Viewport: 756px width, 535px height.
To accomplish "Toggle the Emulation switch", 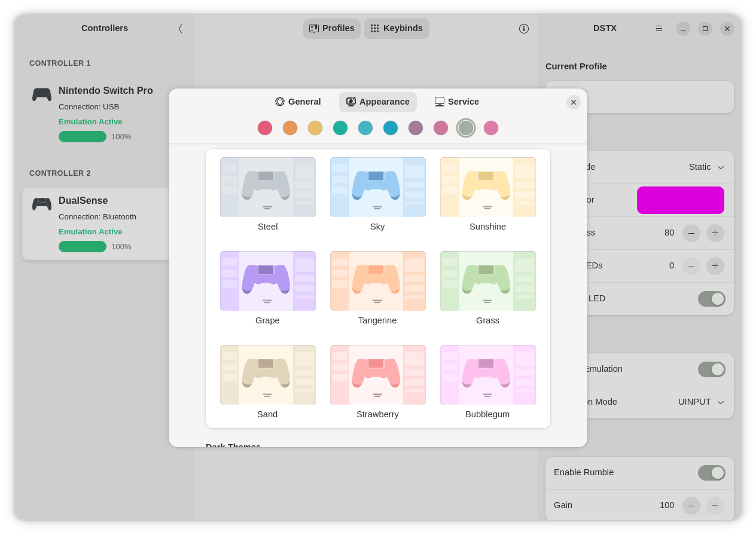I will click(712, 369).
